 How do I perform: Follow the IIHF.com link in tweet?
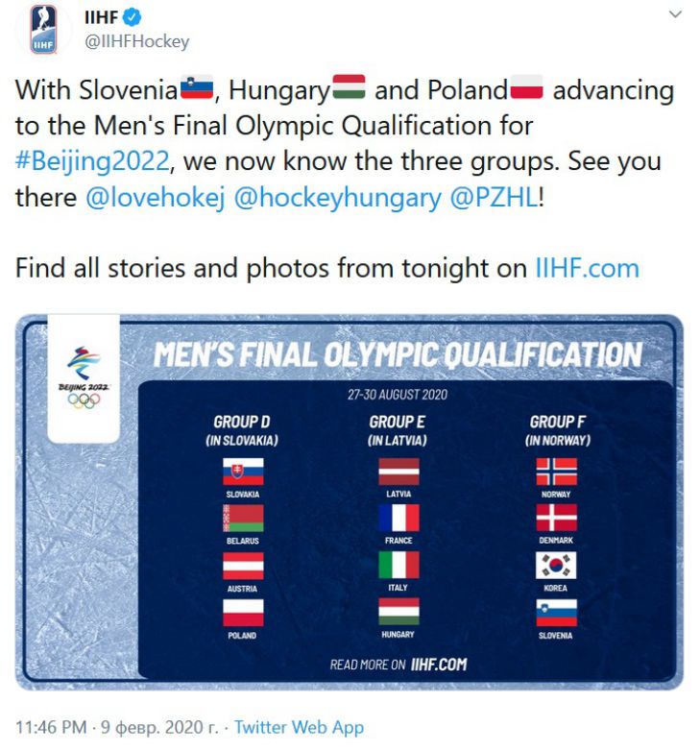coord(587,267)
